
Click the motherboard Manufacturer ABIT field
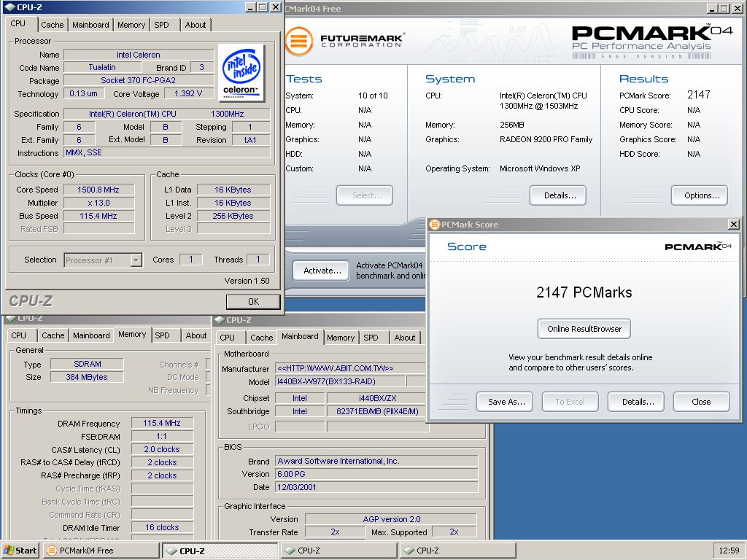click(349, 368)
